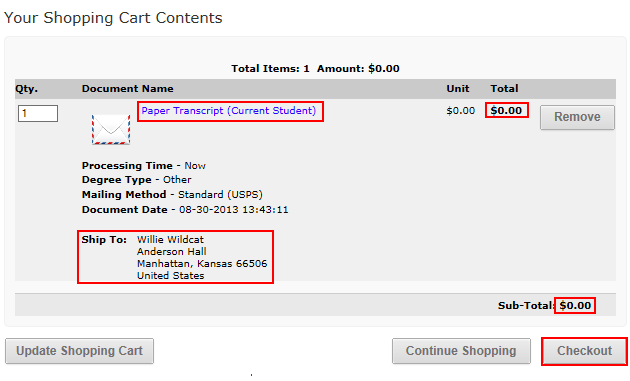630x381 pixels.
Task: Click the 'Ship To:' label
Action: 104,240
